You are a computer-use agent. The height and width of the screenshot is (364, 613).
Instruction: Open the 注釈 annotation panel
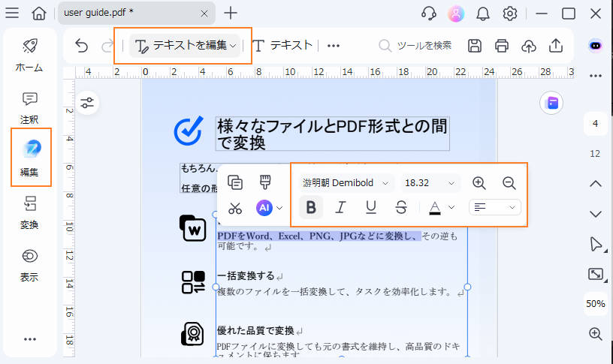tap(29, 108)
